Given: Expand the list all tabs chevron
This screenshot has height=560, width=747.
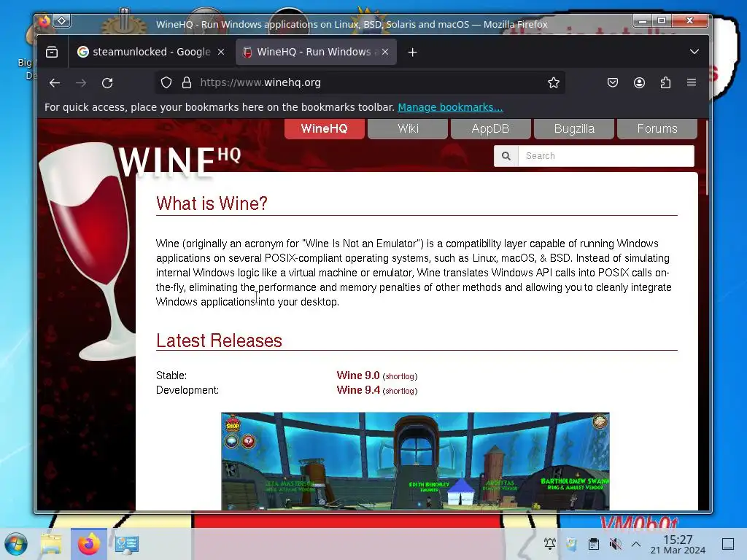Looking at the screenshot, I should [694, 52].
